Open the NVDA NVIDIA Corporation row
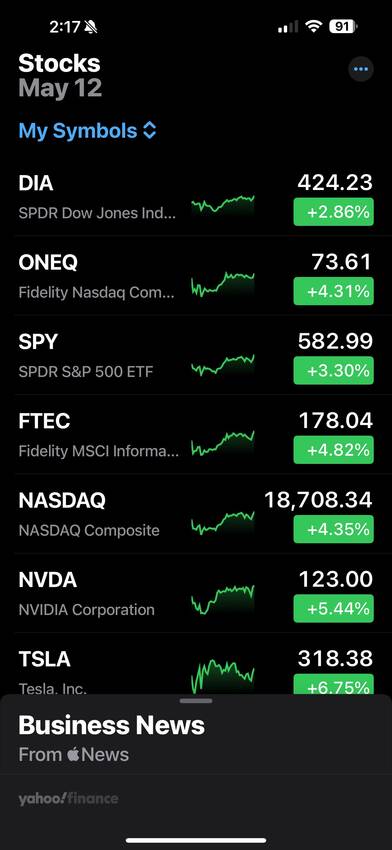392x850 pixels. [x=196, y=594]
